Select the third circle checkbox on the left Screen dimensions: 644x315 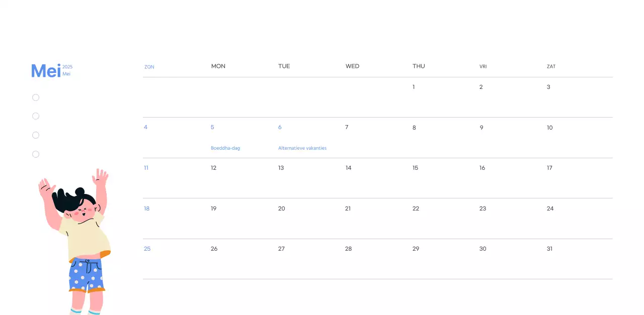click(x=36, y=135)
